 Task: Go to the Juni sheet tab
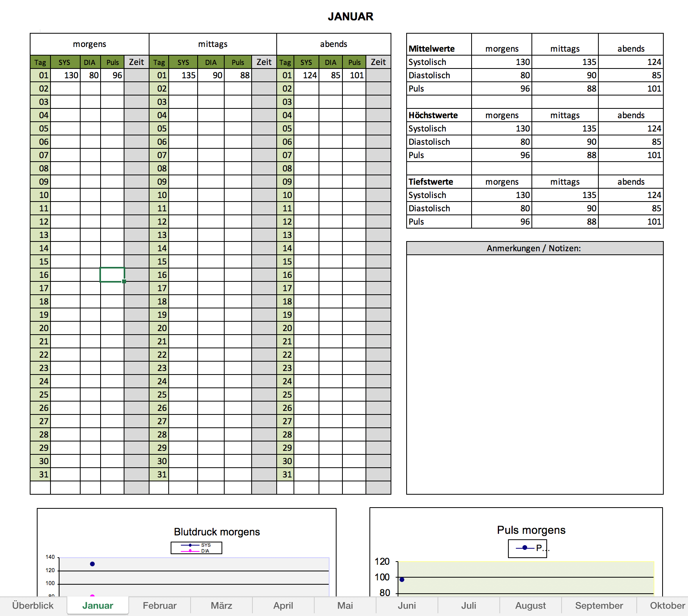point(407,605)
